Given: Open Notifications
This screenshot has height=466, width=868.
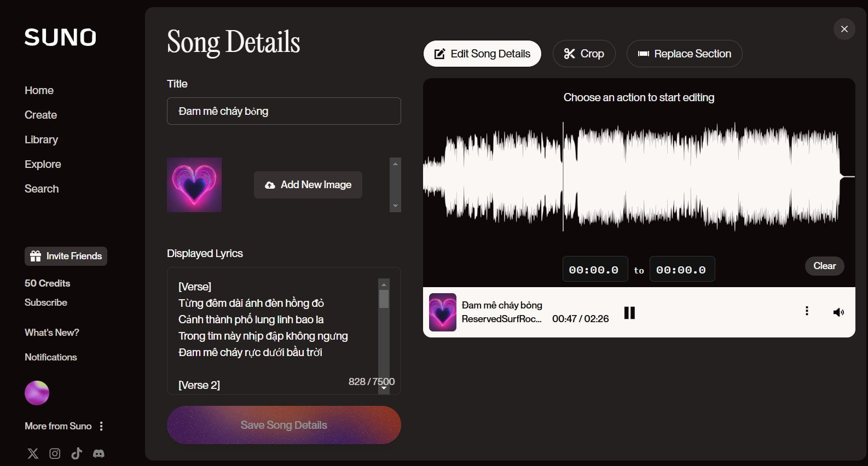Looking at the screenshot, I should pyautogui.click(x=51, y=357).
